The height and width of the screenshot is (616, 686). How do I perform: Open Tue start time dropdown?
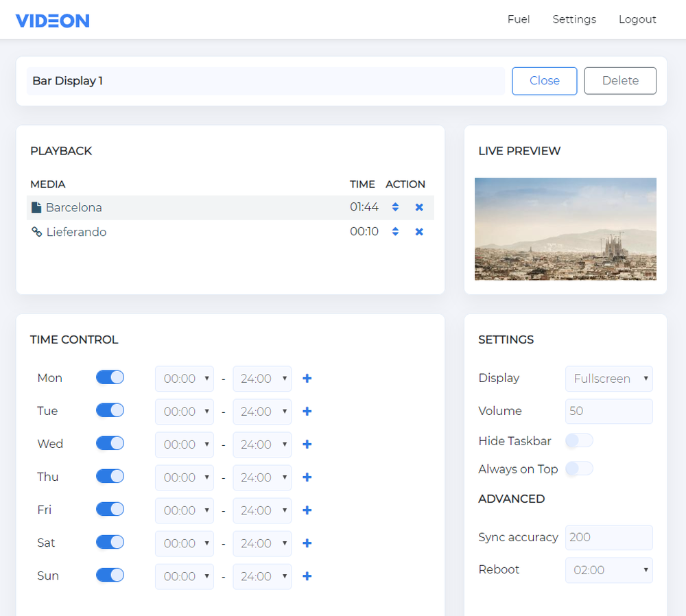(x=185, y=412)
